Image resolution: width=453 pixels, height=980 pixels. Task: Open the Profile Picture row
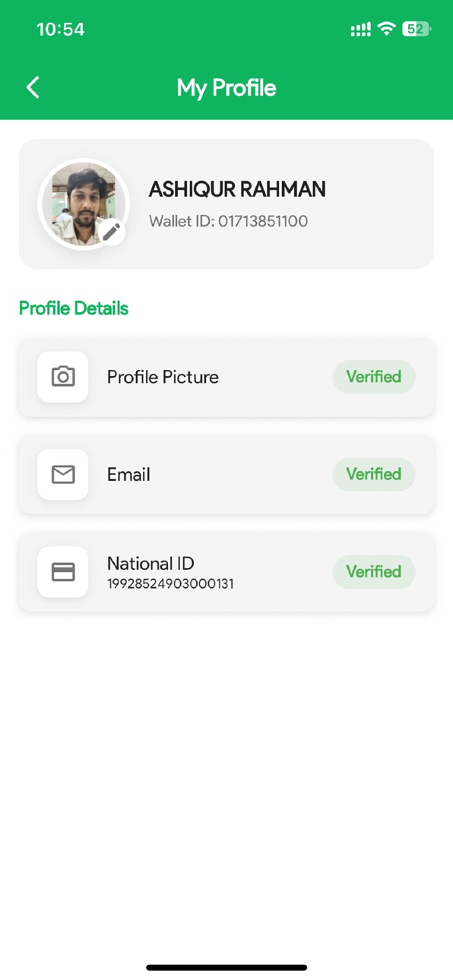click(x=226, y=377)
